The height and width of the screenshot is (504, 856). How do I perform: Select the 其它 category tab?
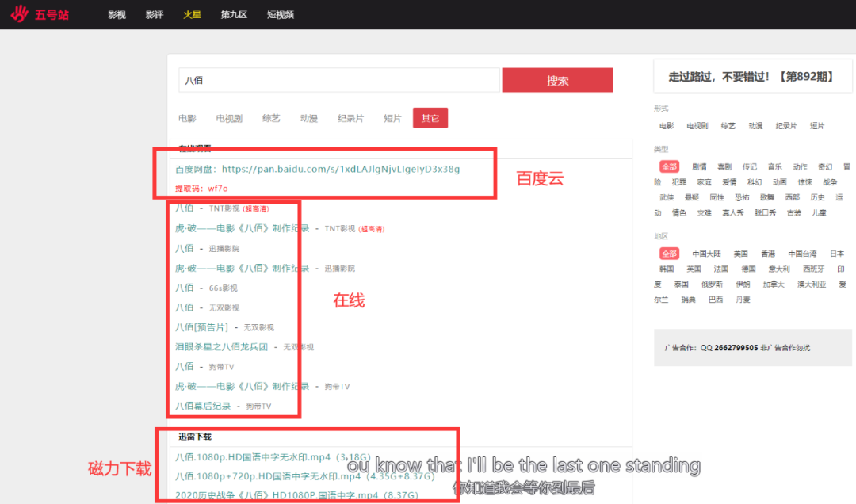[x=430, y=118]
